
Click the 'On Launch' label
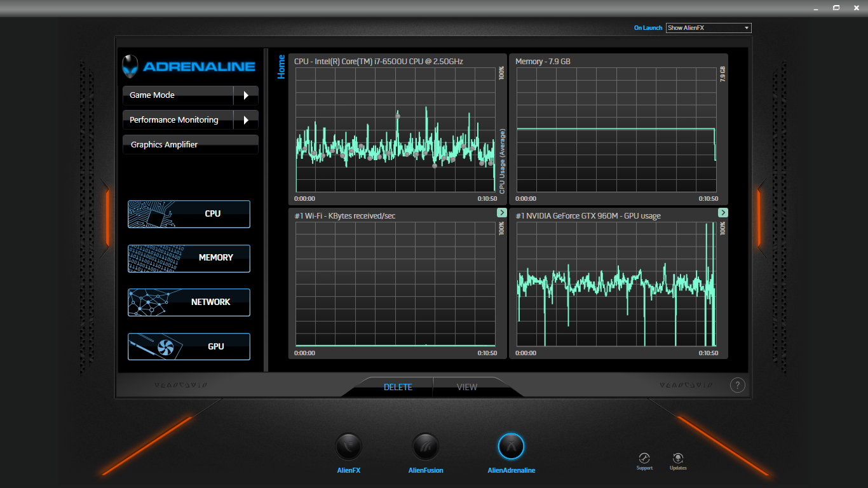click(x=648, y=28)
